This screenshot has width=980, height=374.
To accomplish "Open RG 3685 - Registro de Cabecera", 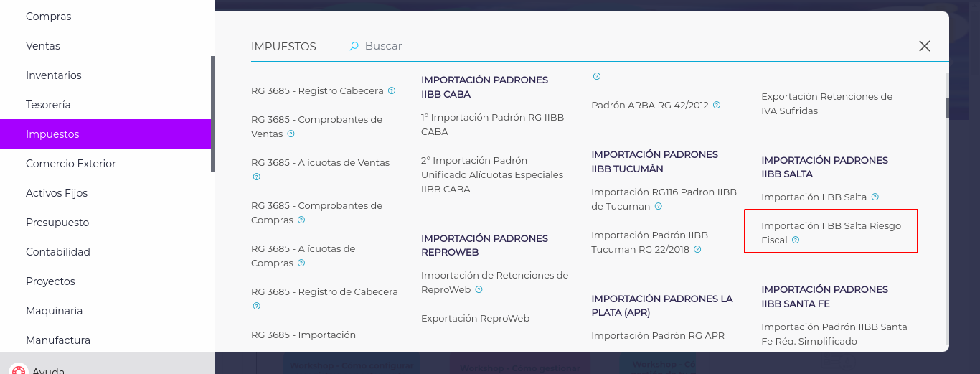I will (x=324, y=292).
